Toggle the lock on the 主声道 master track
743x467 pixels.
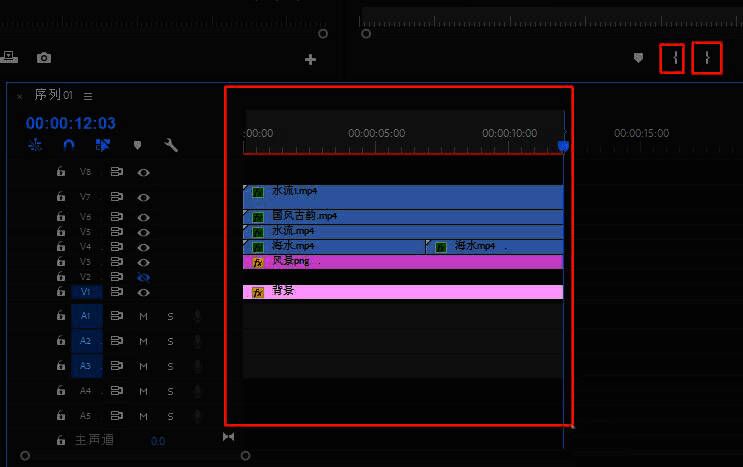pos(61,440)
